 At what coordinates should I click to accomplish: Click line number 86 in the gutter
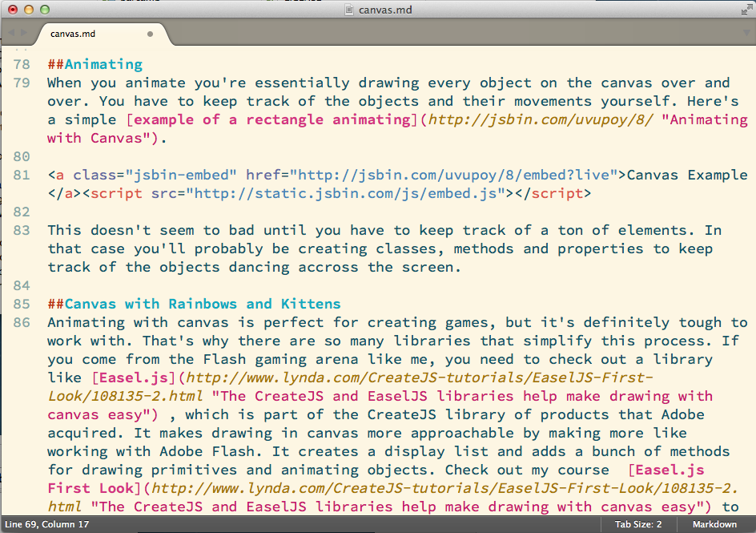click(x=22, y=322)
